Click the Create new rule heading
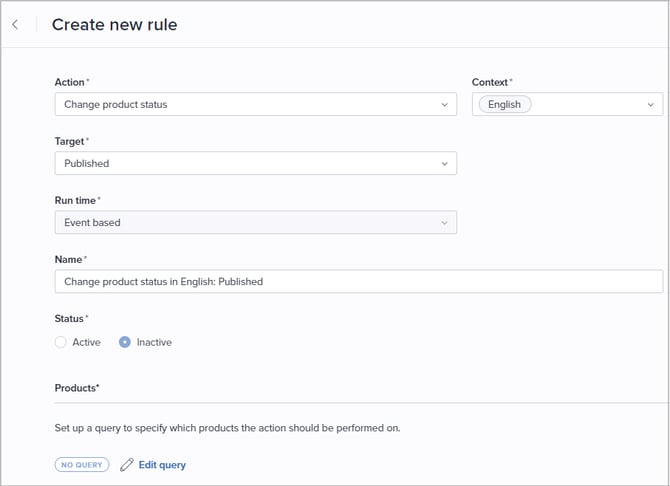 click(x=114, y=25)
